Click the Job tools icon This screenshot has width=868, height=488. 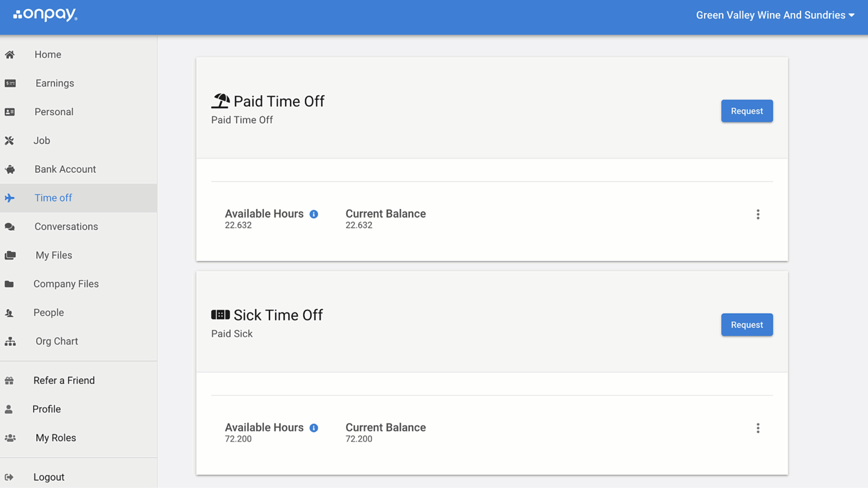[9, 140]
